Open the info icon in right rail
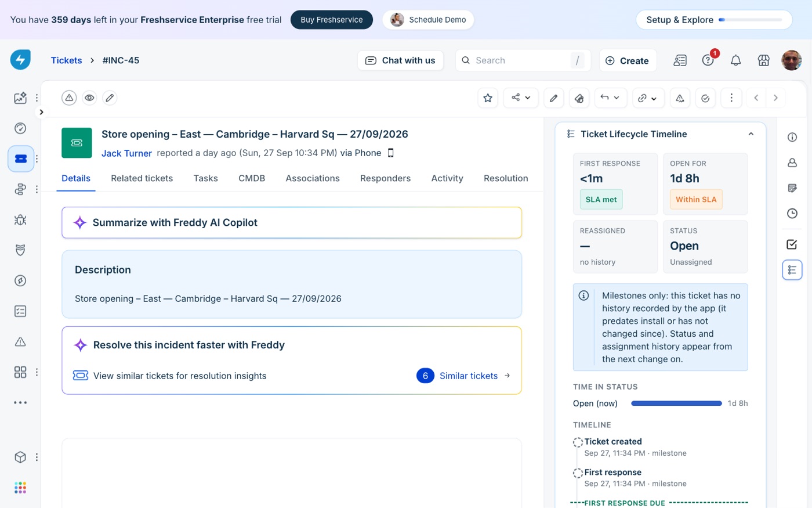 [x=792, y=137]
